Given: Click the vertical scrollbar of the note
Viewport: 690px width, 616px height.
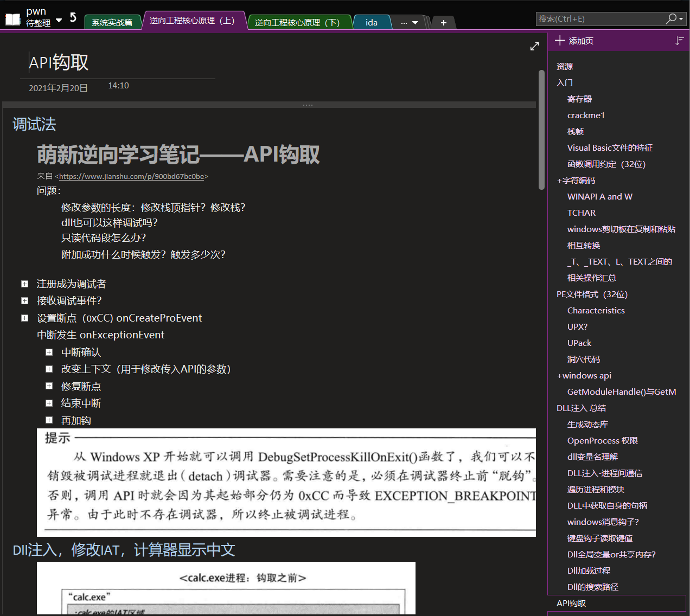Looking at the screenshot, I should tap(541, 130).
